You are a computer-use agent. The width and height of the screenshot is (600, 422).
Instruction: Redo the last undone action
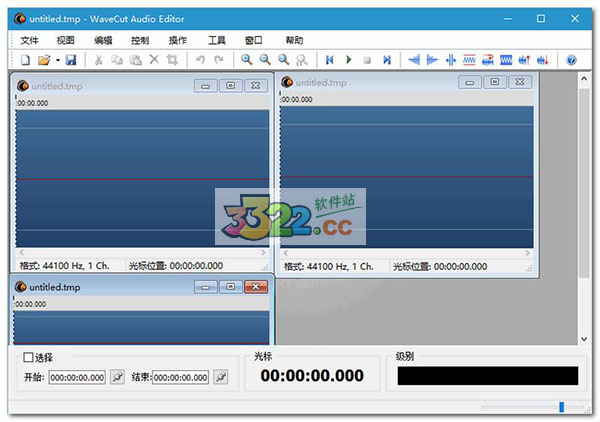click(x=219, y=60)
